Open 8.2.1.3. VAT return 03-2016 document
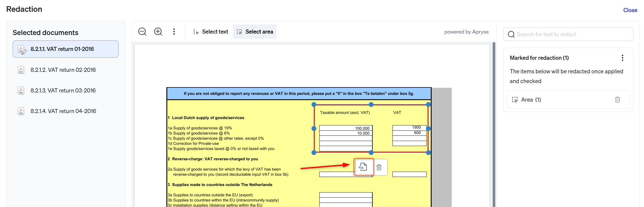Viewport: 644px width, 207px height. (66, 90)
